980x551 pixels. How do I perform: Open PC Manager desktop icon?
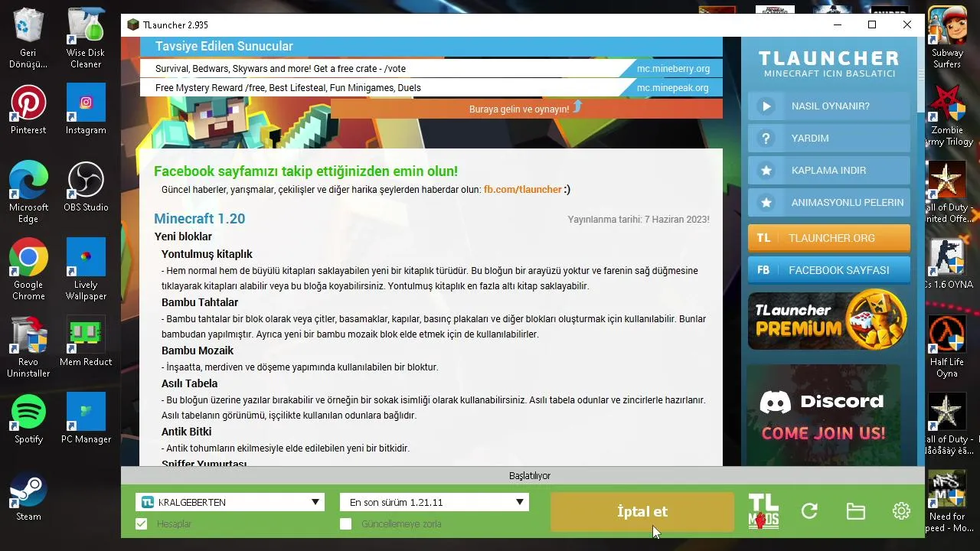(86, 419)
